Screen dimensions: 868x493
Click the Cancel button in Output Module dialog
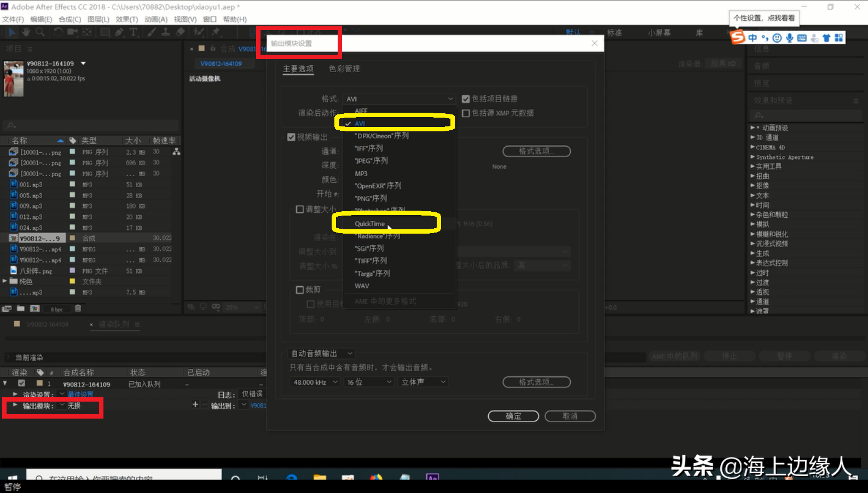click(570, 416)
